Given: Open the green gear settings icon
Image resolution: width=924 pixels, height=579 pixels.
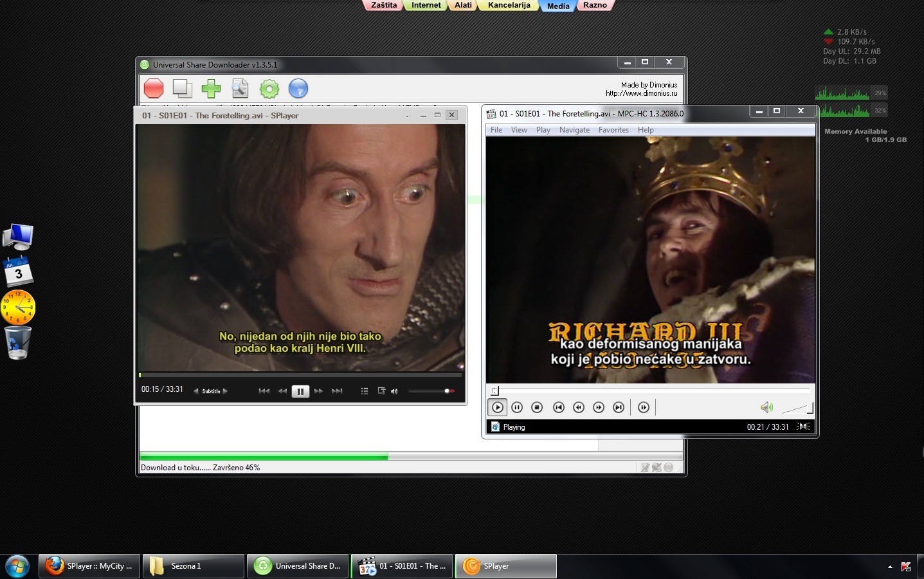Looking at the screenshot, I should click(x=269, y=89).
